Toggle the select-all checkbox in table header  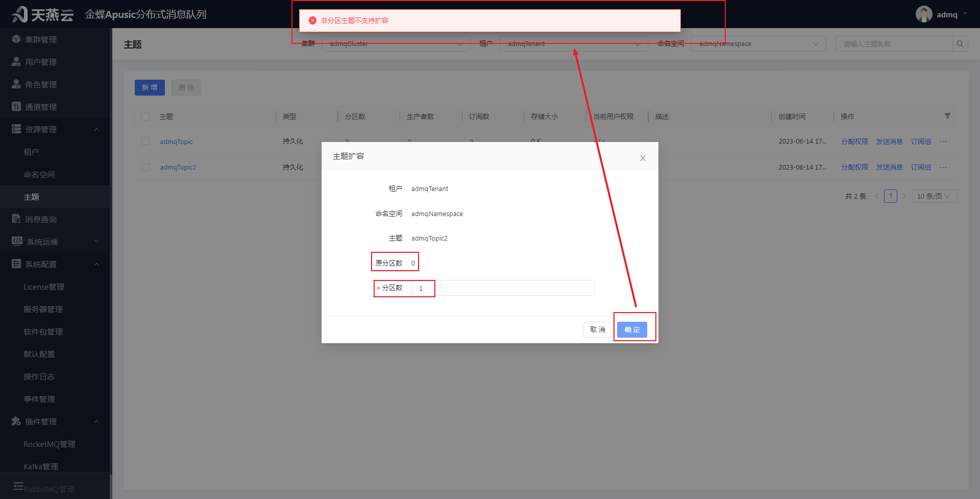(145, 116)
